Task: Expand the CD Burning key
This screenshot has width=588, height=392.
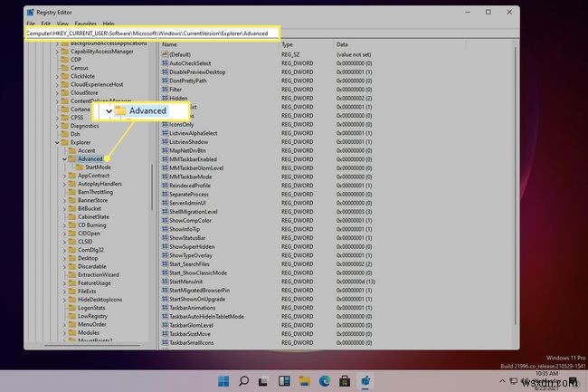Action: pyautogui.click(x=64, y=225)
